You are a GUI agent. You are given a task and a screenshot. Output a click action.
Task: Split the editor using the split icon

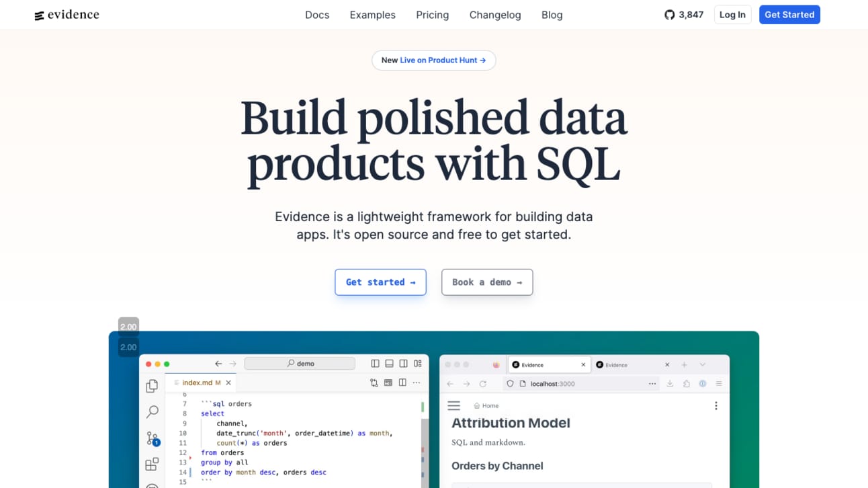pyautogui.click(x=402, y=382)
